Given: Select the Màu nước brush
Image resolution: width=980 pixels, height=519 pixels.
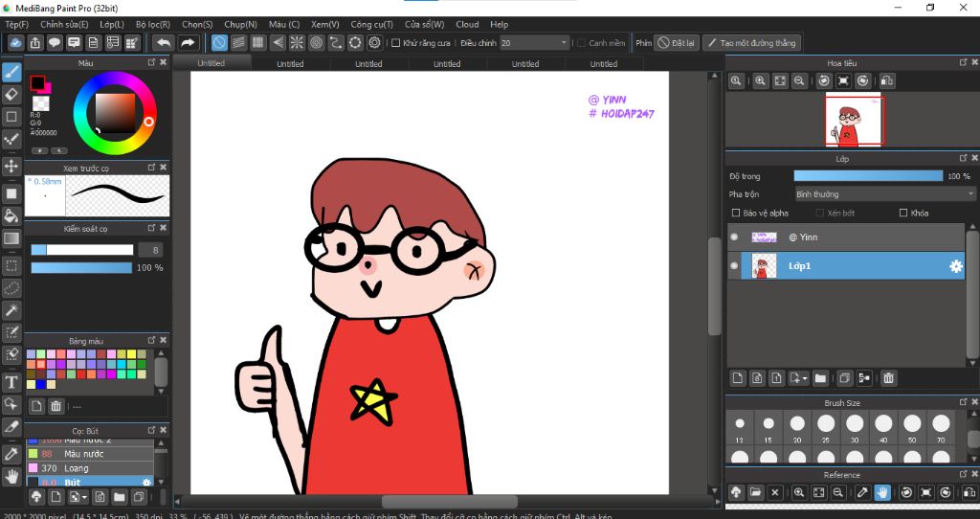Looking at the screenshot, I should pos(91,454).
